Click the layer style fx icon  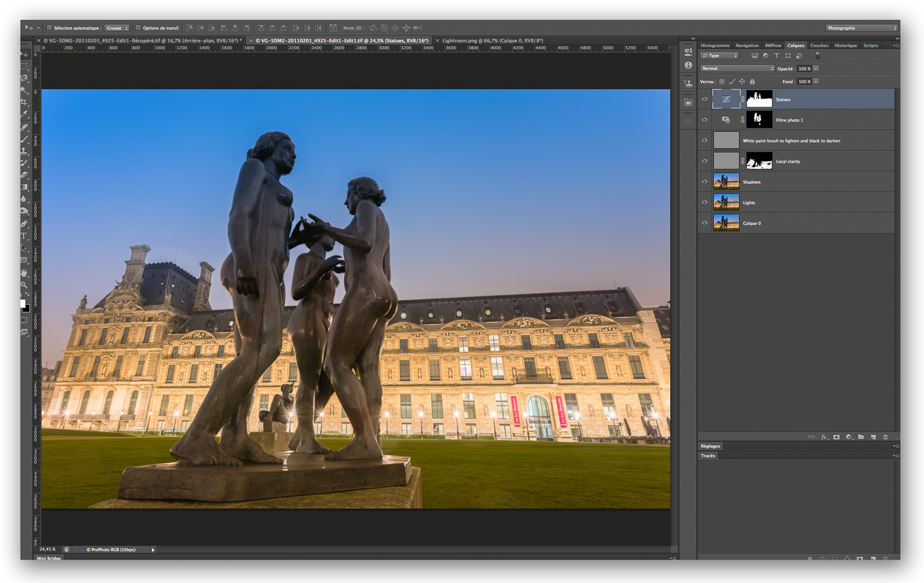[824, 437]
